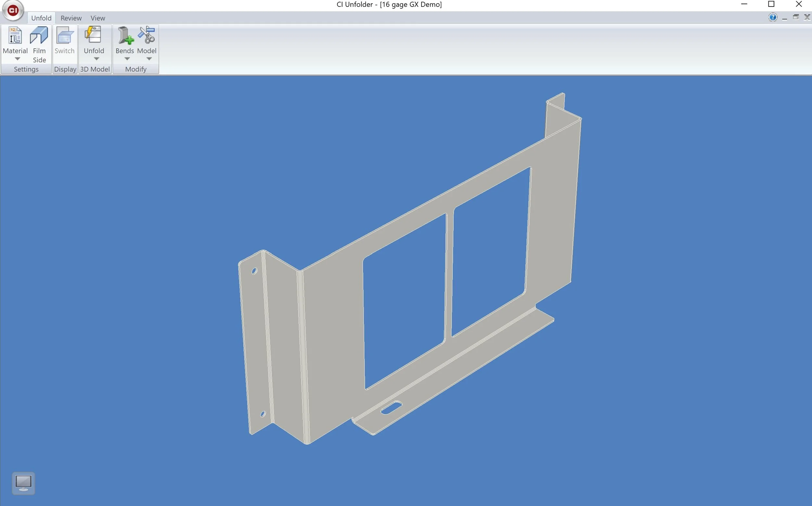Click the Material settings icon

coord(15,35)
